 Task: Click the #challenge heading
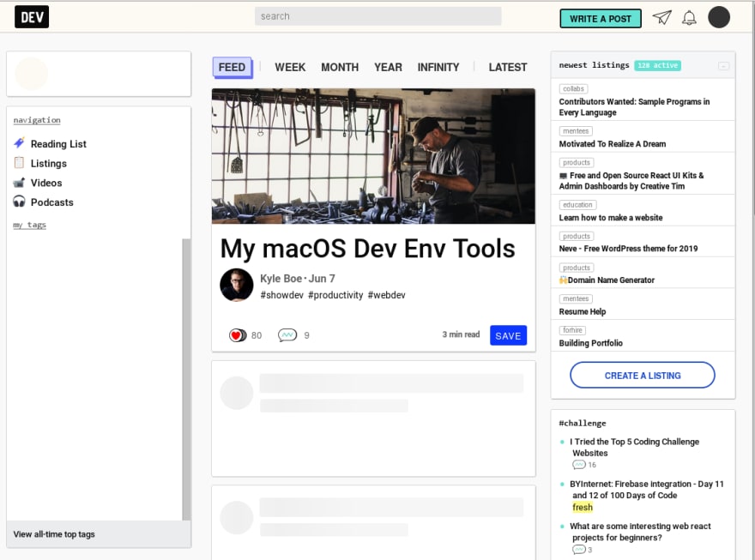[x=583, y=424]
